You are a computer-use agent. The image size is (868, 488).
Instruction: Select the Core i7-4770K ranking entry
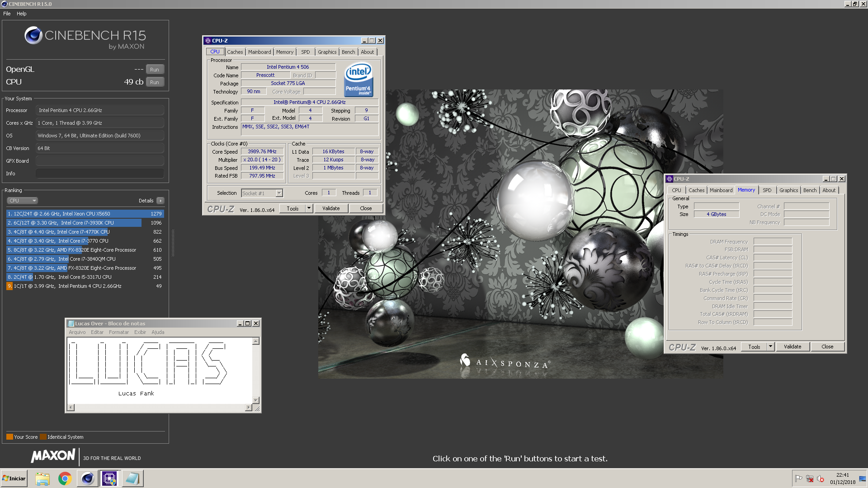click(x=85, y=232)
